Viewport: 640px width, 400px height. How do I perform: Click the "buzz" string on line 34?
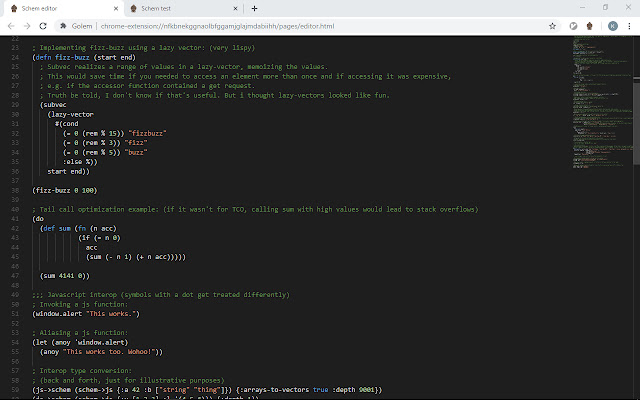[136, 152]
